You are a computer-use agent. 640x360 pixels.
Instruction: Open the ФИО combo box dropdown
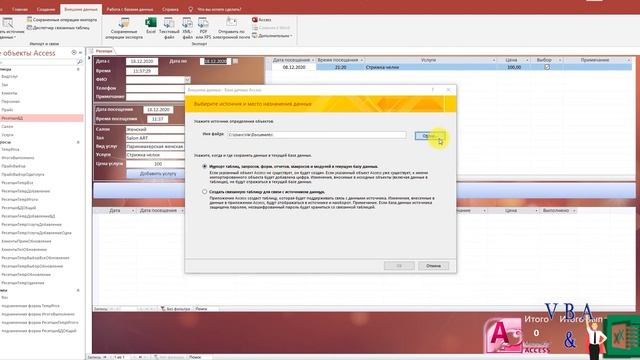187,80
